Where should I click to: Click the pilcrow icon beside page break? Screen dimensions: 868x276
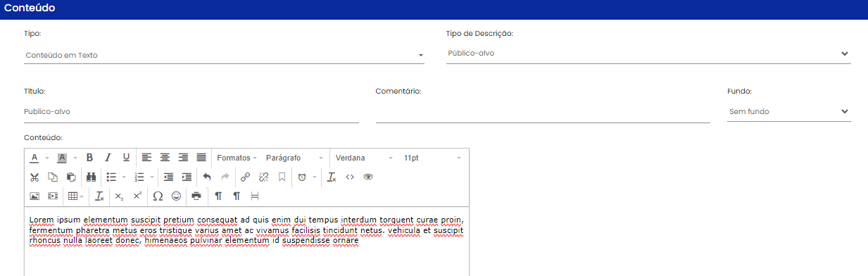[237, 196]
